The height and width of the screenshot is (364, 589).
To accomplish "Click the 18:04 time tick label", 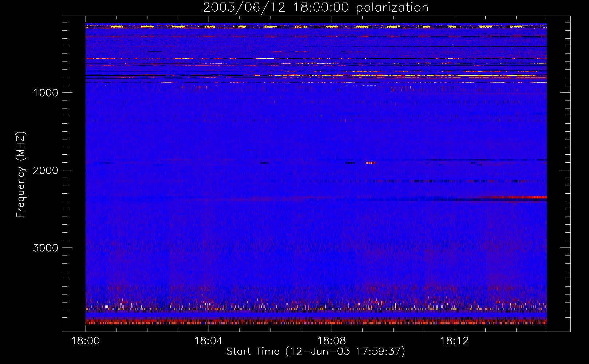I will [x=208, y=341].
